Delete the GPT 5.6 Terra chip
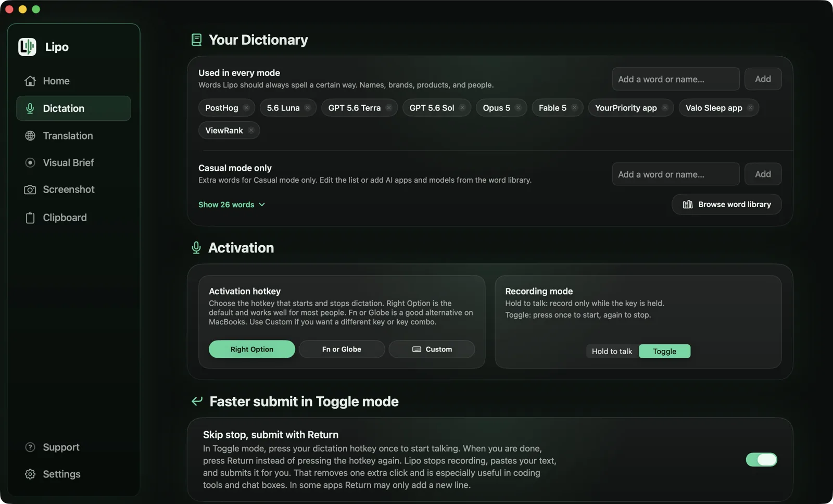 (x=389, y=108)
